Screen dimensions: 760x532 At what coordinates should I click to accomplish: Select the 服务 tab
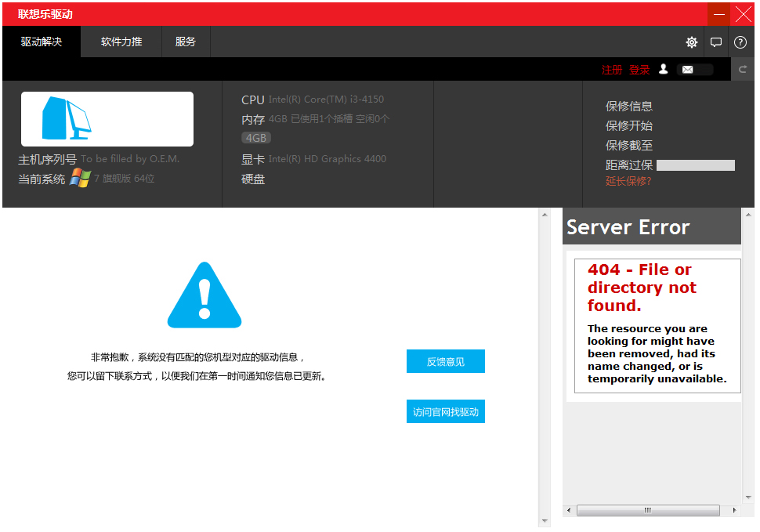point(186,42)
